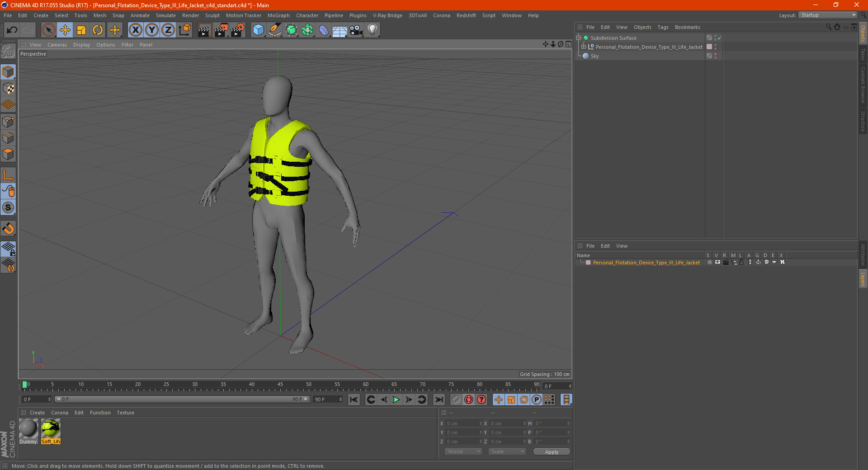868x470 pixels.
Task: Toggle the Snap enable S icon
Action: 8,208
